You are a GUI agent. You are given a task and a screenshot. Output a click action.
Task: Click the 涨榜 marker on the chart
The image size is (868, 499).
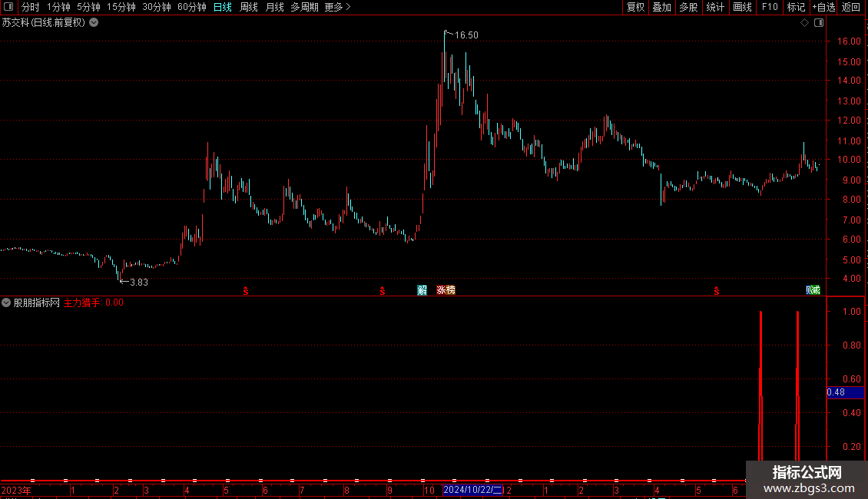pyautogui.click(x=446, y=290)
